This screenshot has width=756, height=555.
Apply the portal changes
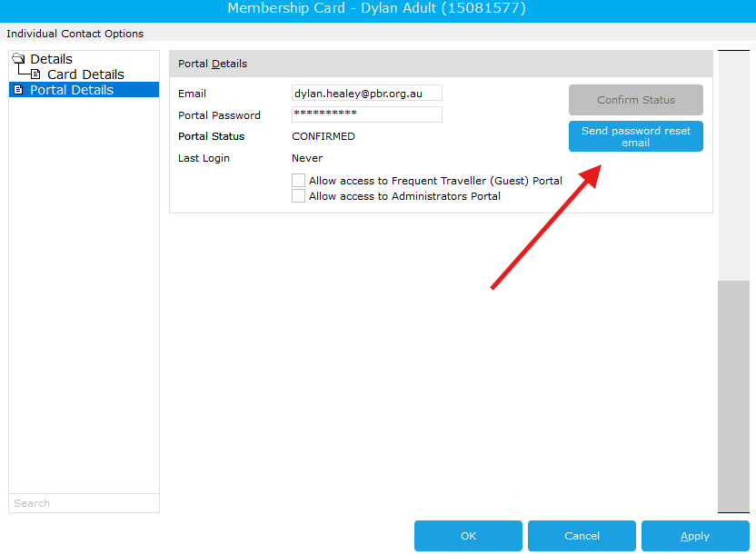(x=695, y=536)
